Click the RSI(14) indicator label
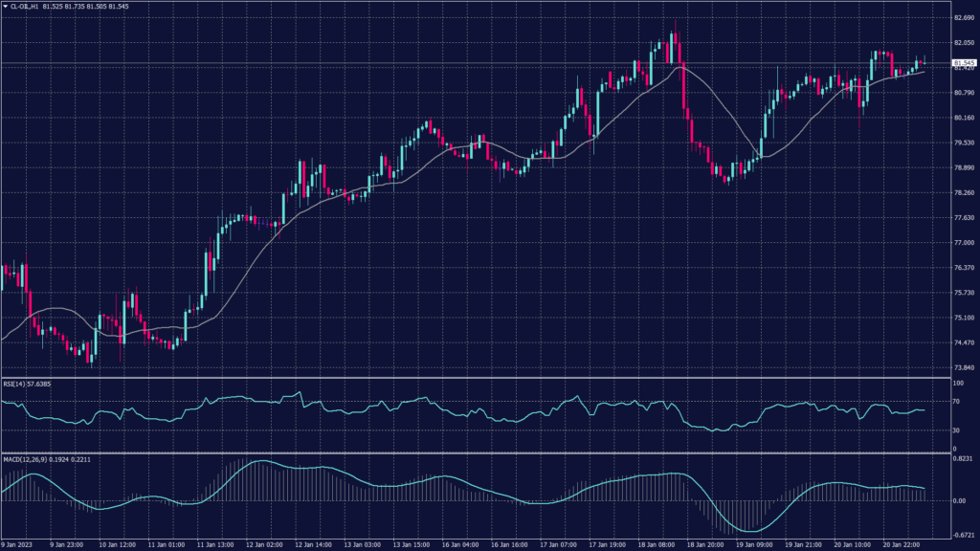Screen dimensions: 980x551 [16, 384]
